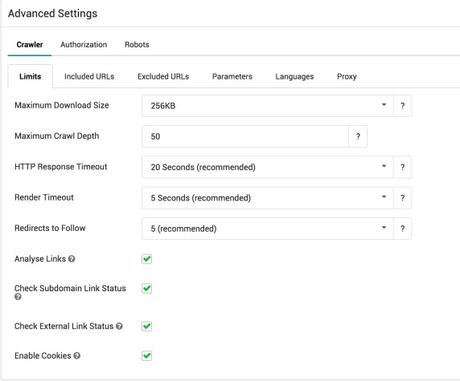Click the Enable Cookies info icon
The height and width of the screenshot is (381, 460).
click(77, 356)
